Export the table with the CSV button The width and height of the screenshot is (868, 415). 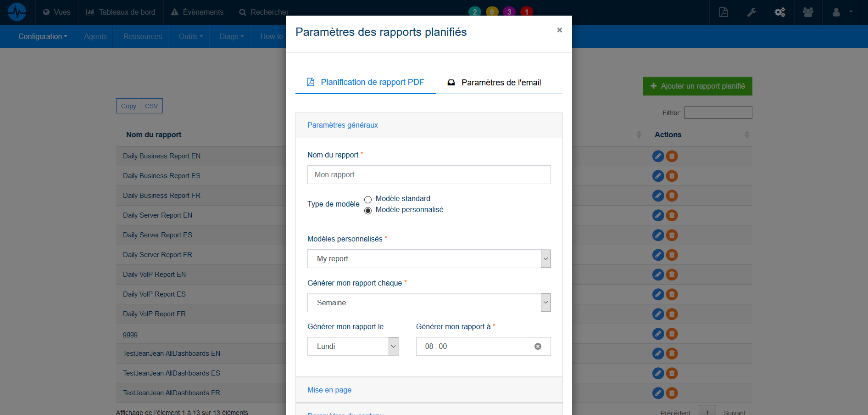pyautogui.click(x=151, y=106)
